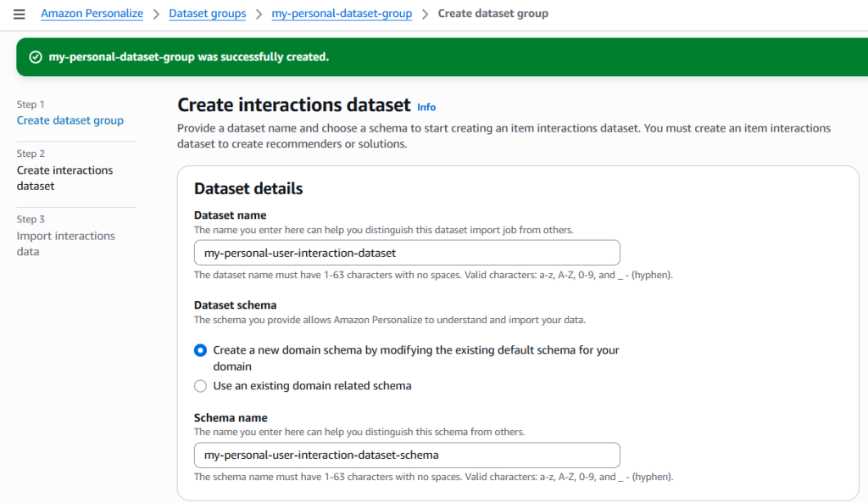Viewport: 868px width, 503px height.
Task: Click the success message text in banner
Action: (189, 57)
